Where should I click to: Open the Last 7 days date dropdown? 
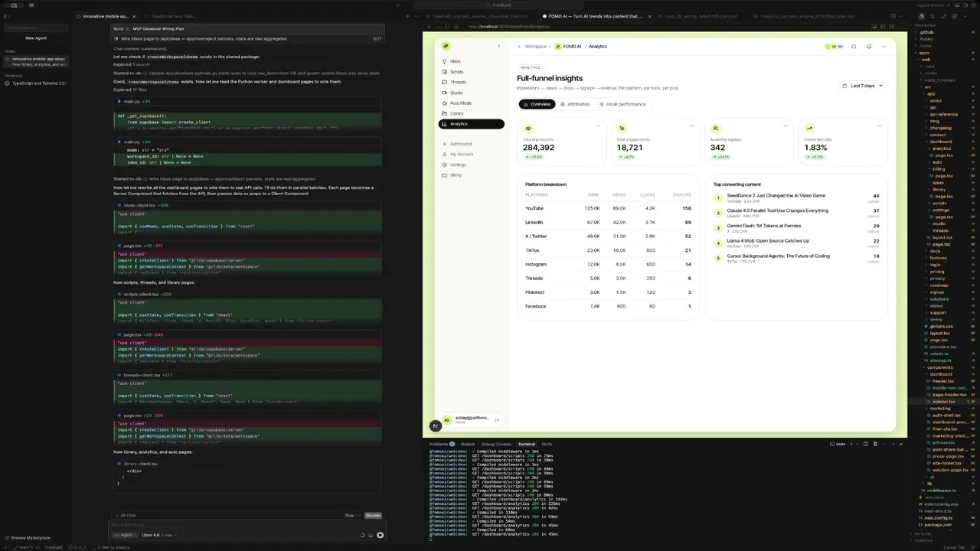point(862,86)
